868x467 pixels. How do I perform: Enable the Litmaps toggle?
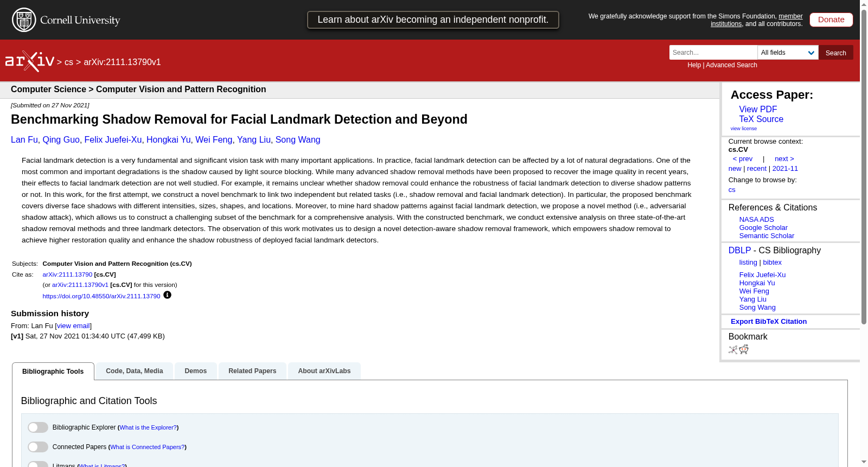point(38,464)
